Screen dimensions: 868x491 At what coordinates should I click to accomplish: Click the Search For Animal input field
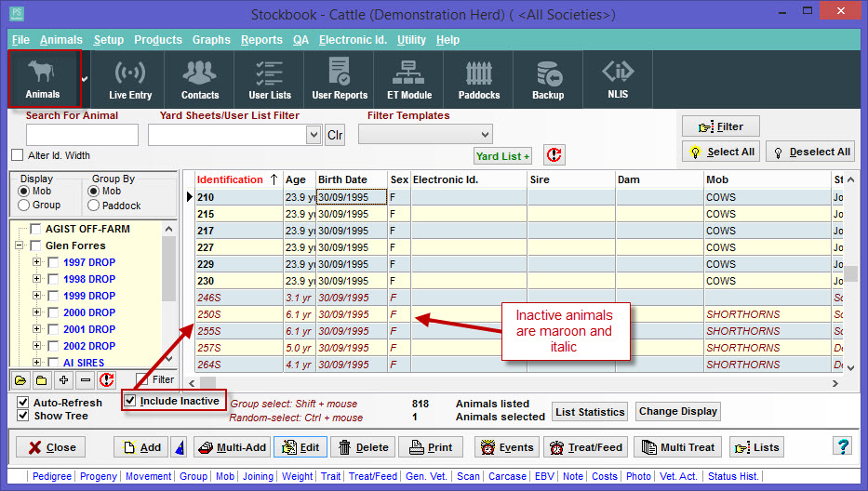pos(82,135)
